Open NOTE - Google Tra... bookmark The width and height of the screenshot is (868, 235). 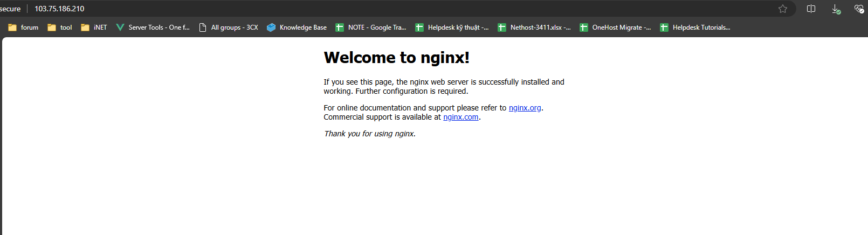pyautogui.click(x=371, y=27)
